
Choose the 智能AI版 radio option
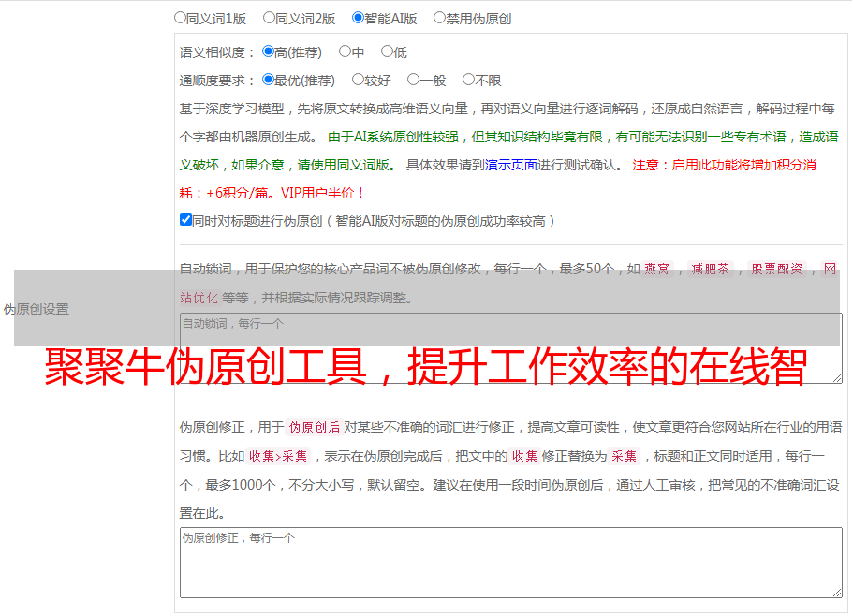pyautogui.click(x=358, y=18)
